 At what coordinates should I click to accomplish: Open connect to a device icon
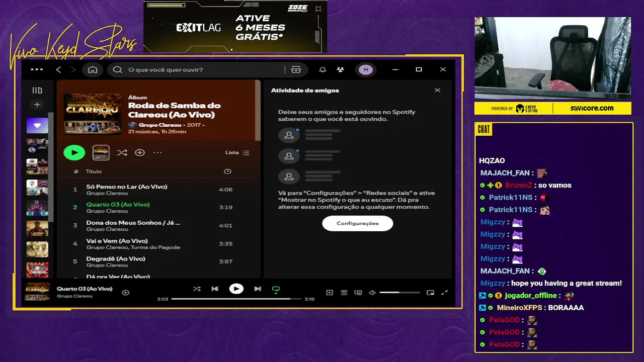(358, 292)
